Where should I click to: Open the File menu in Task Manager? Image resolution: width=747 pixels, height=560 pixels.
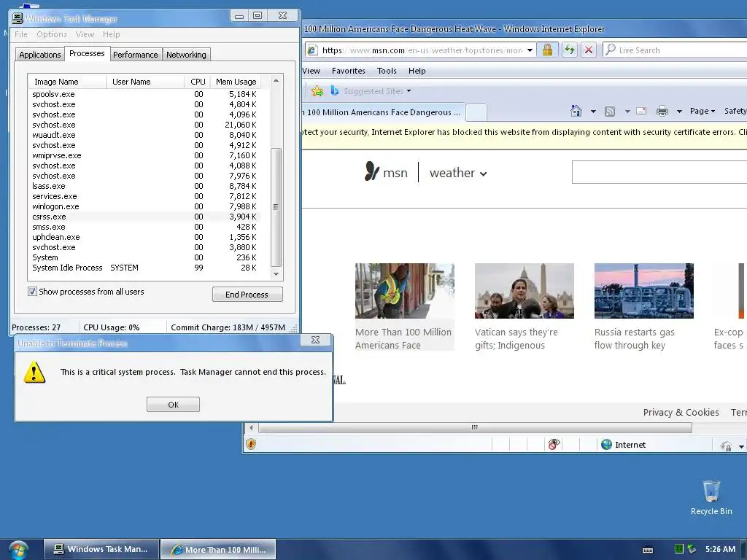click(x=21, y=34)
